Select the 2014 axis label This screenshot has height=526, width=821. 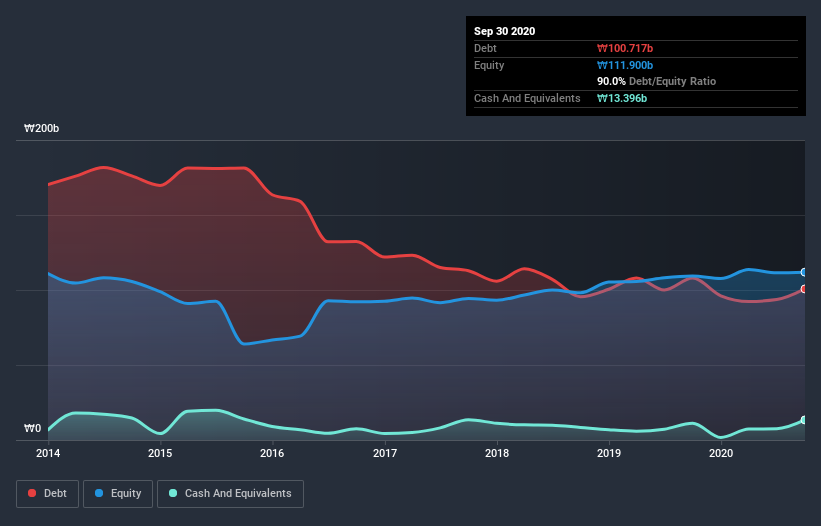[x=48, y=453]
